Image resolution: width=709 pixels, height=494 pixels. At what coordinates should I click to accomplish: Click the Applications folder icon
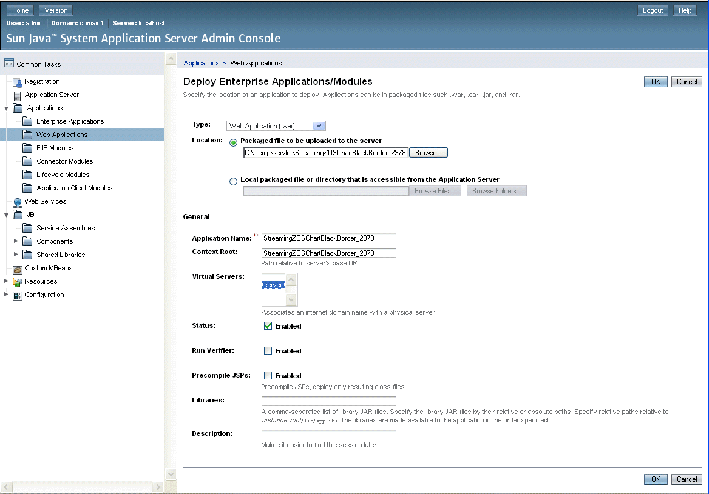pyautogui.click(x=18, y=108)
